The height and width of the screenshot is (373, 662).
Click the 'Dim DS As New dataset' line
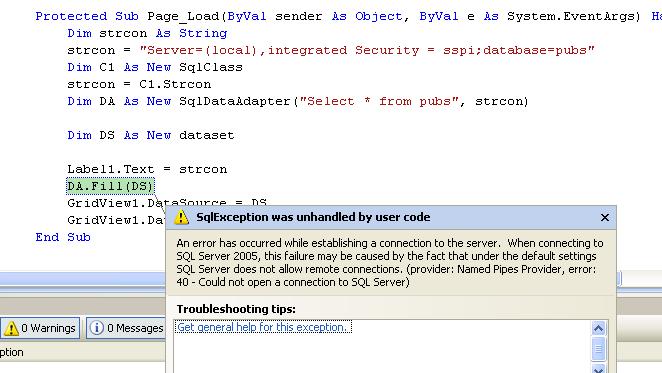151,135
